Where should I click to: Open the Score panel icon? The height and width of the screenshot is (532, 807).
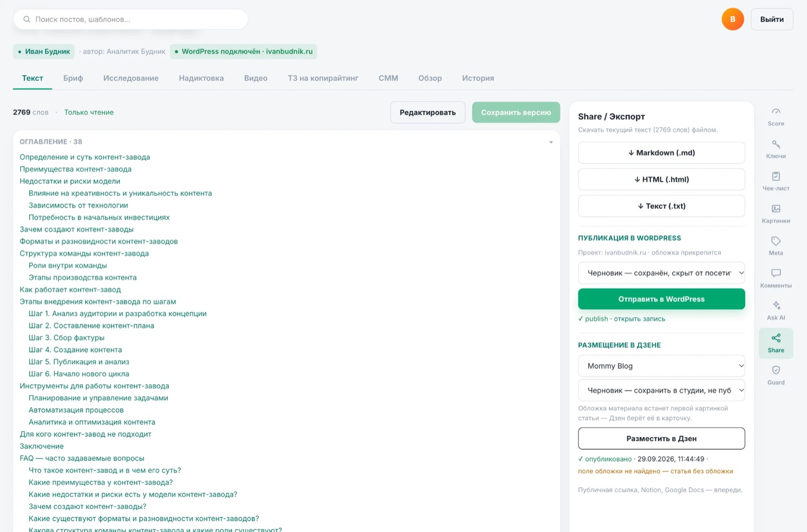point(776,117)
